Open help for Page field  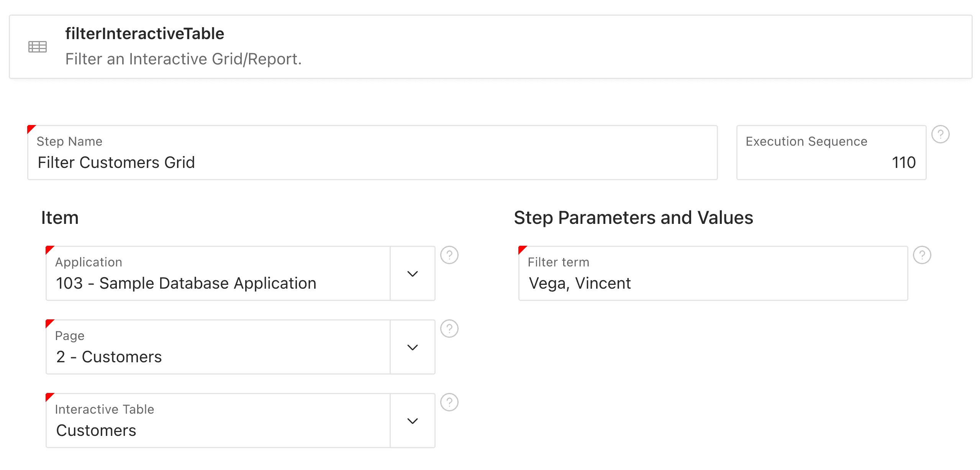tap(449, 329)
